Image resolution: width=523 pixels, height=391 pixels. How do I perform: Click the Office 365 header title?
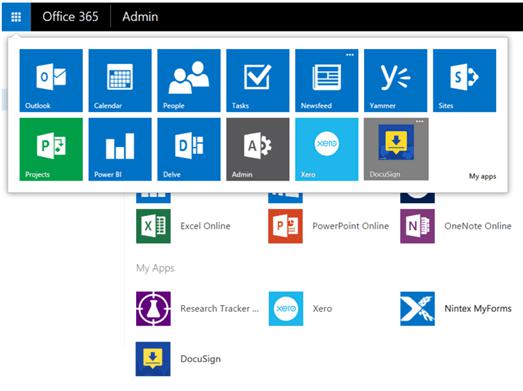[70, 17]
